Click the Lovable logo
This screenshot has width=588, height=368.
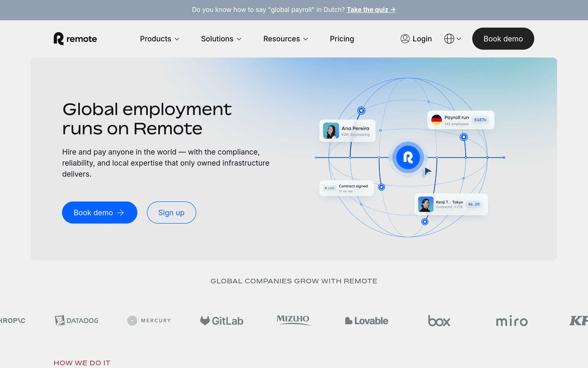(367, 321)
